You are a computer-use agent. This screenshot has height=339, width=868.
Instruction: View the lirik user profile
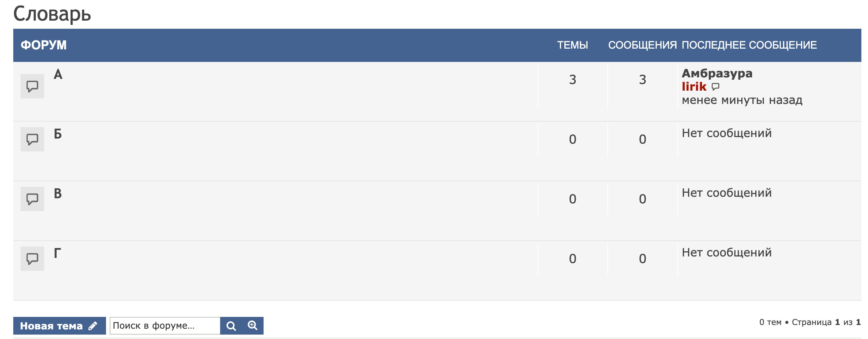coord(694,87)
